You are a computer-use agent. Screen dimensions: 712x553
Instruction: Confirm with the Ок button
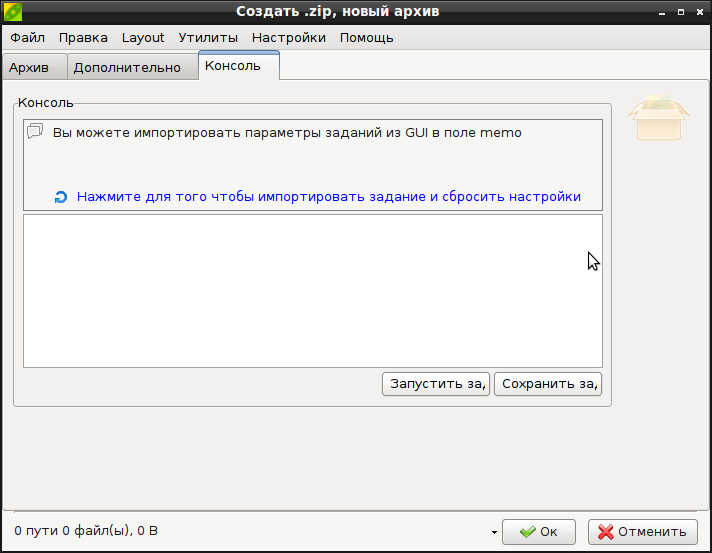coord(539,532)
